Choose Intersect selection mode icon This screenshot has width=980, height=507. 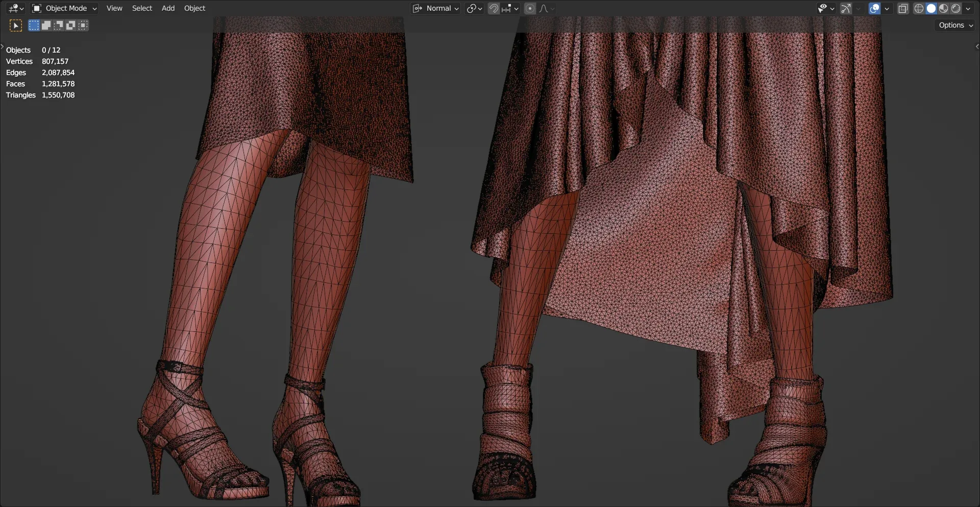click(x=83, y=25)
